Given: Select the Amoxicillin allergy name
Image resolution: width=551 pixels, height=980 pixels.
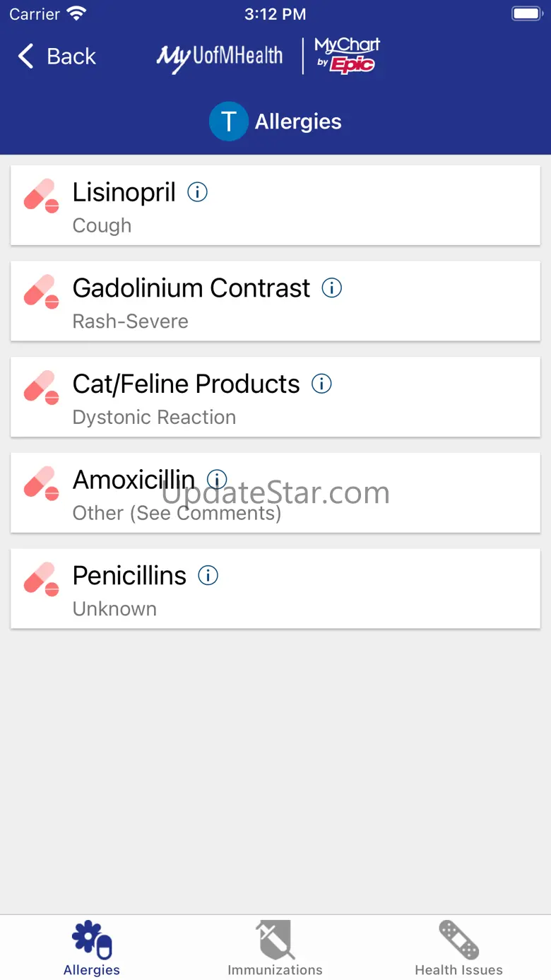Looking at the screenshot, I should tap(134, 480).
